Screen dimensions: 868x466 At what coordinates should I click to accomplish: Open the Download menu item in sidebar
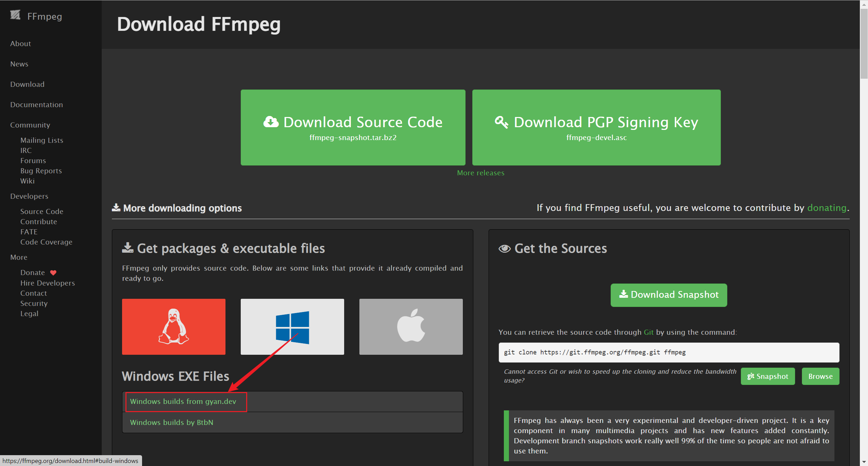[x=27, y=84]
